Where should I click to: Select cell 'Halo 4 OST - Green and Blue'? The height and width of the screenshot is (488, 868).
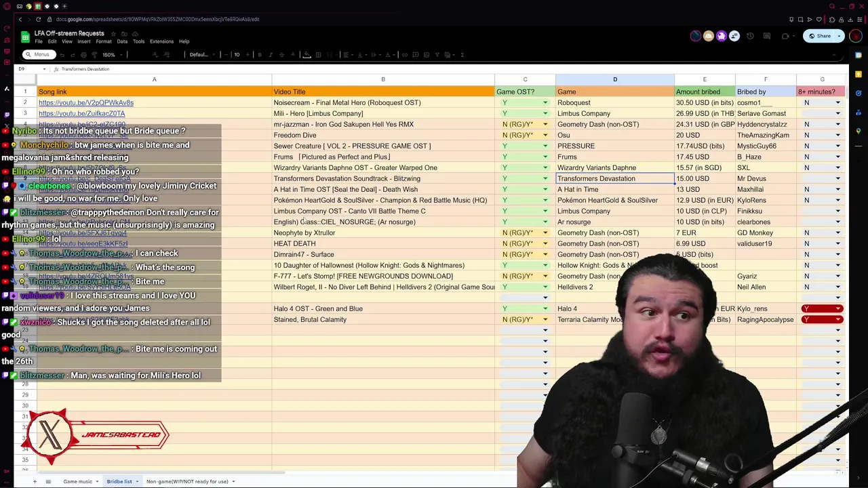coord(383,308)
